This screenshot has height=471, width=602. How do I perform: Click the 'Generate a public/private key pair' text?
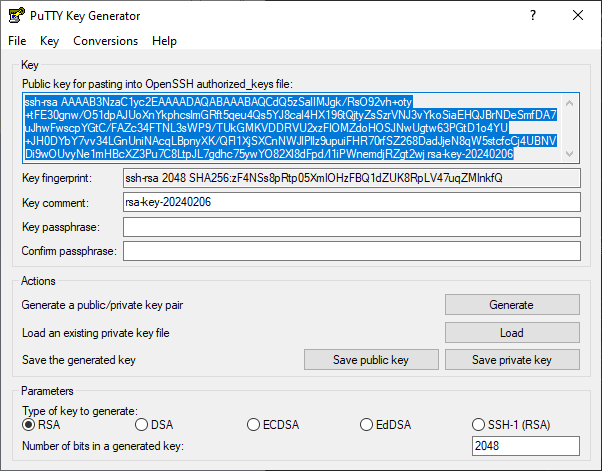pyautogui.click(x=102, y=305)
